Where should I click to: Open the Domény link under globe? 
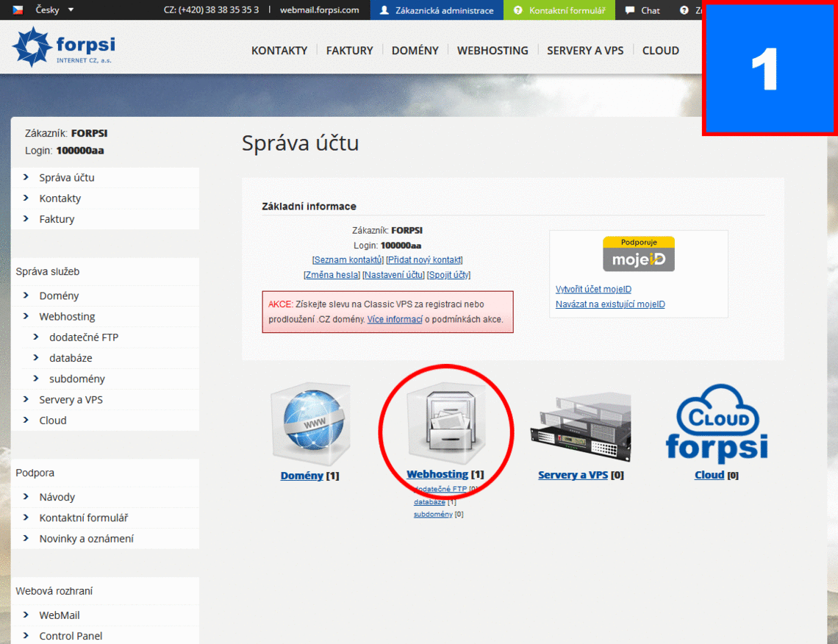click(x=302, y=476)
